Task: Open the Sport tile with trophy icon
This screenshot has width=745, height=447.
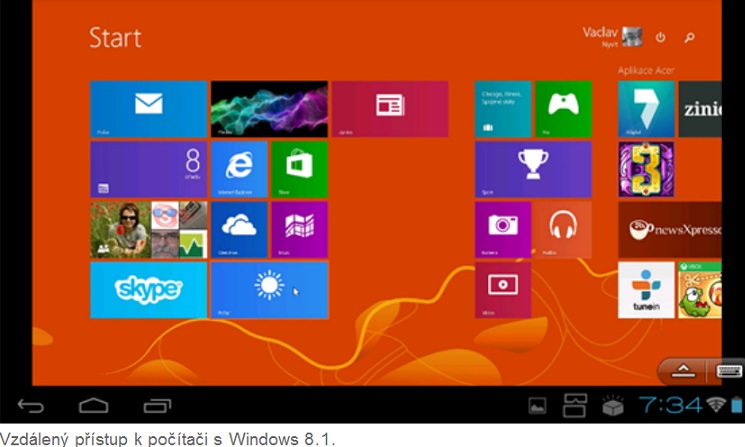Action: (x=533, y=169)
